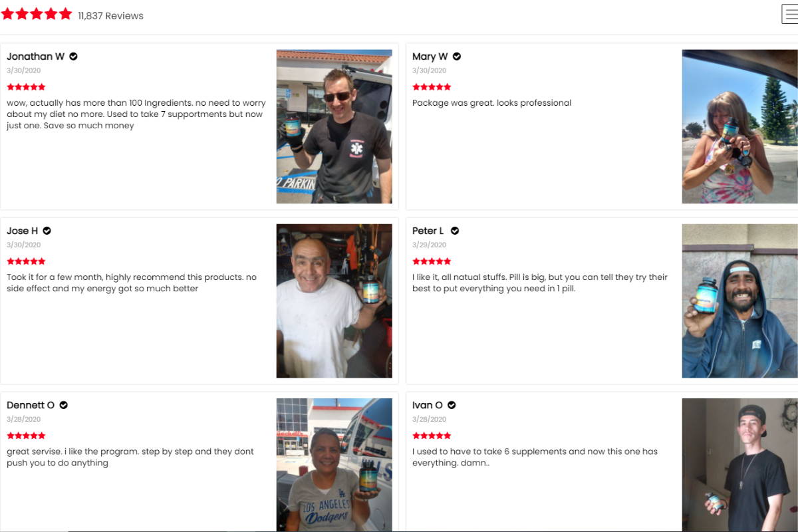Image resolution: width=798 pixels, height=532 pixels.
Task: Enlarge Jose H's review photo
Action: (x=334, y=301)
